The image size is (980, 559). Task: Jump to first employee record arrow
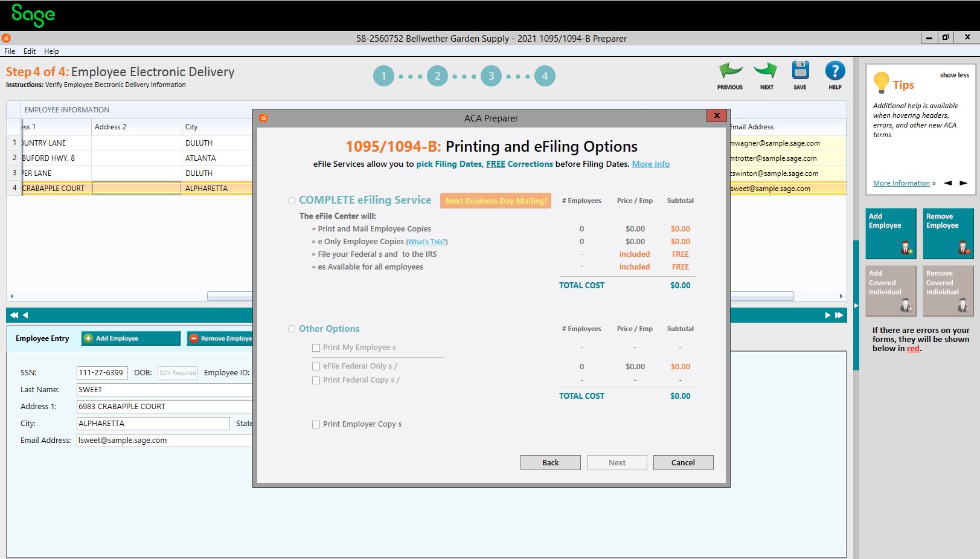[14, 315]
